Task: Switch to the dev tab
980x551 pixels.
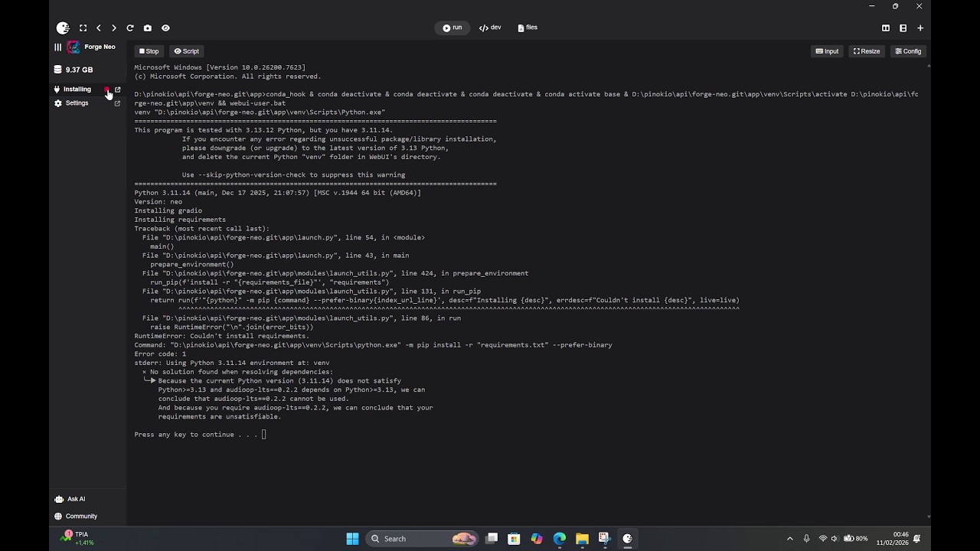Action: (x=490, y=28)
